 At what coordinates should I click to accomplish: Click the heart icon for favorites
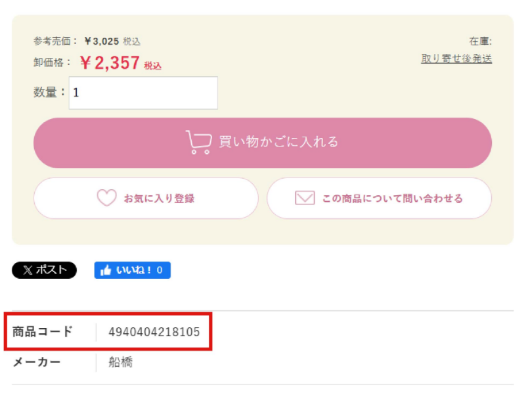106,198
